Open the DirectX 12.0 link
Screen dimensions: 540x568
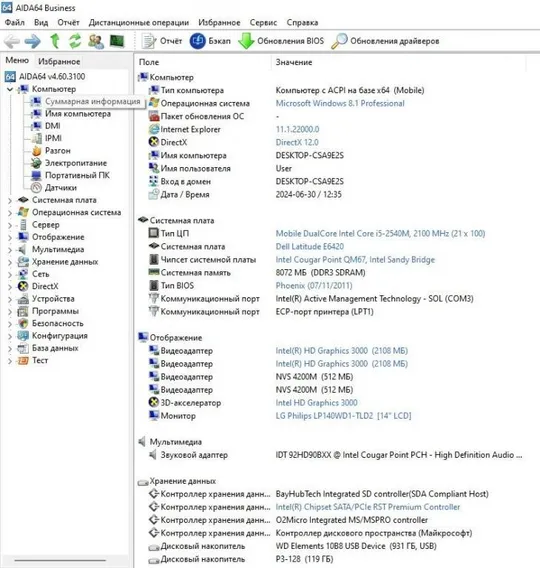297,142
